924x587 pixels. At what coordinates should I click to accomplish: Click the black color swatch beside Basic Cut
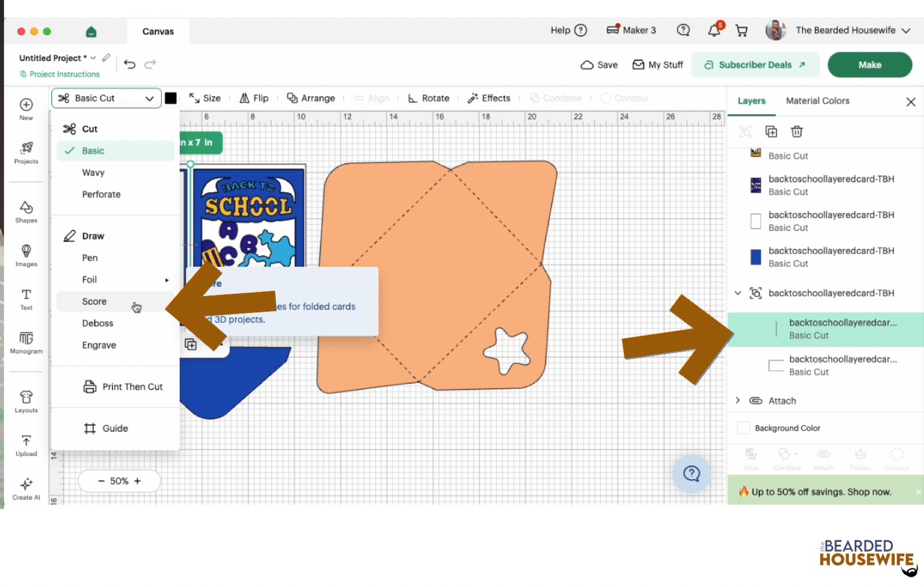[x=171, y=98]
